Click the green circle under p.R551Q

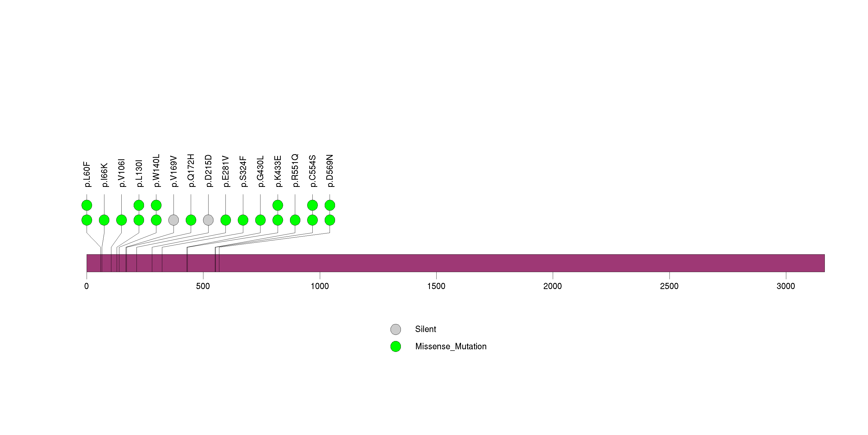[x=295, y=220]
